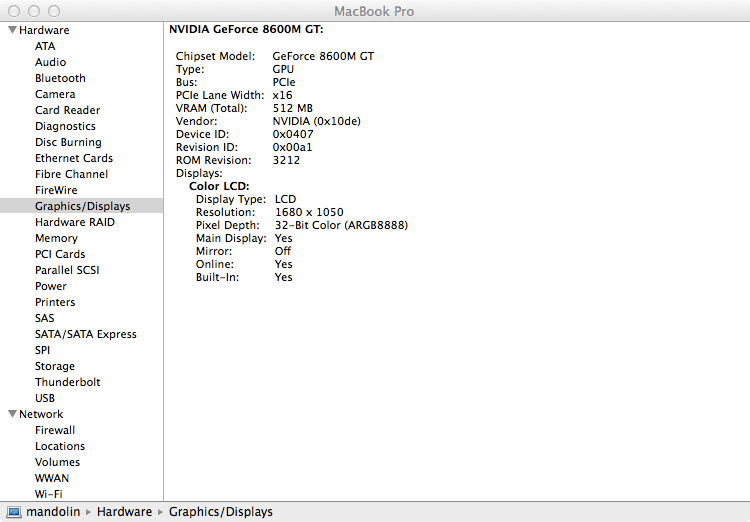Select the highlighted Graphics/Displays row
This screenshot has width=750, height=522.
coord(81,206)
